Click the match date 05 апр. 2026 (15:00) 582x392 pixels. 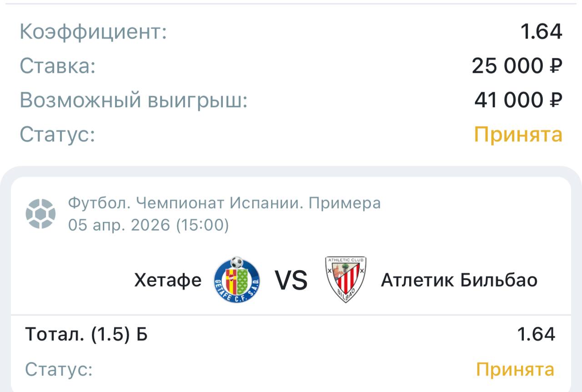[149, 225]
